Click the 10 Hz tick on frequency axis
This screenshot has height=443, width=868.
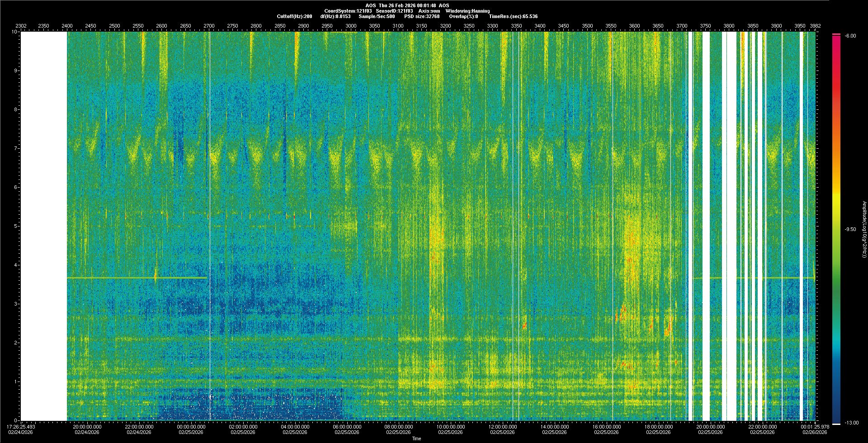14,32
